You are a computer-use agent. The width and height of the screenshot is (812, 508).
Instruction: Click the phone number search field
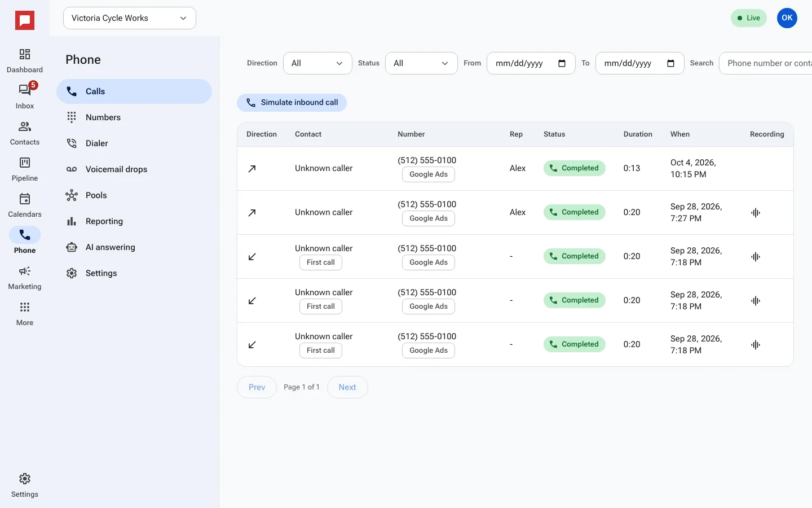[765, 63]
